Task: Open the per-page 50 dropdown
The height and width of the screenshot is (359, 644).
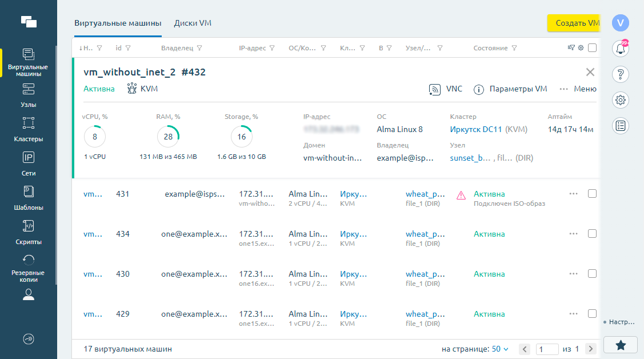Action: pos(500,349)
